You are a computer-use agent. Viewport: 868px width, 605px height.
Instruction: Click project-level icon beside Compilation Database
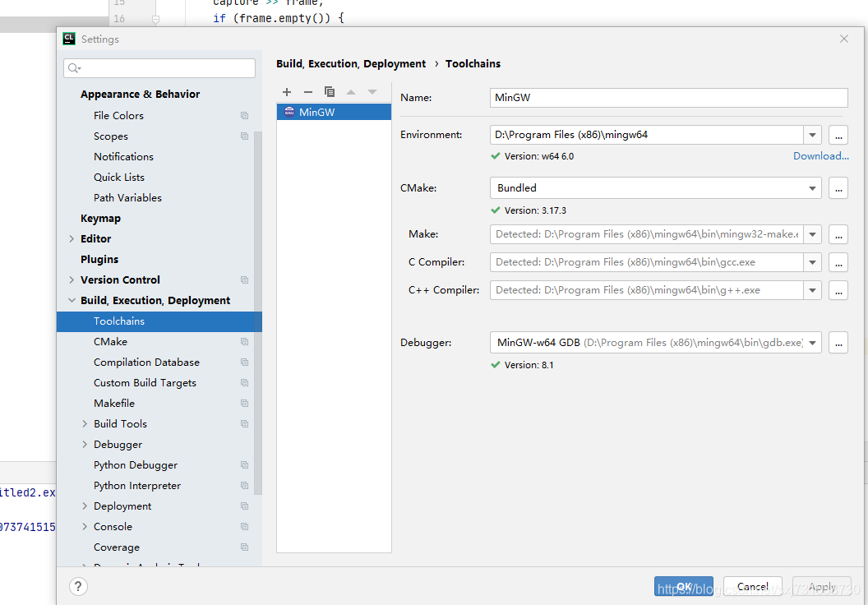coord(244,362)
